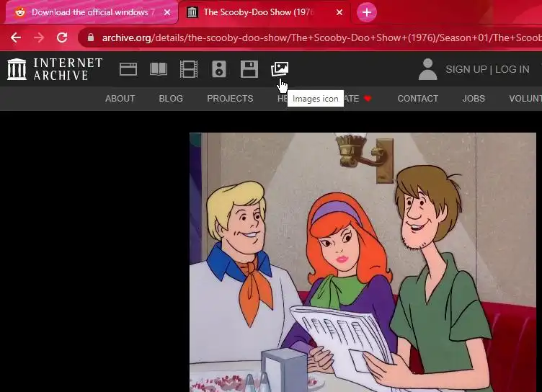Open the CONTACT menu item
The width and height of the screenshot is (542, 392).
point(417,99)
